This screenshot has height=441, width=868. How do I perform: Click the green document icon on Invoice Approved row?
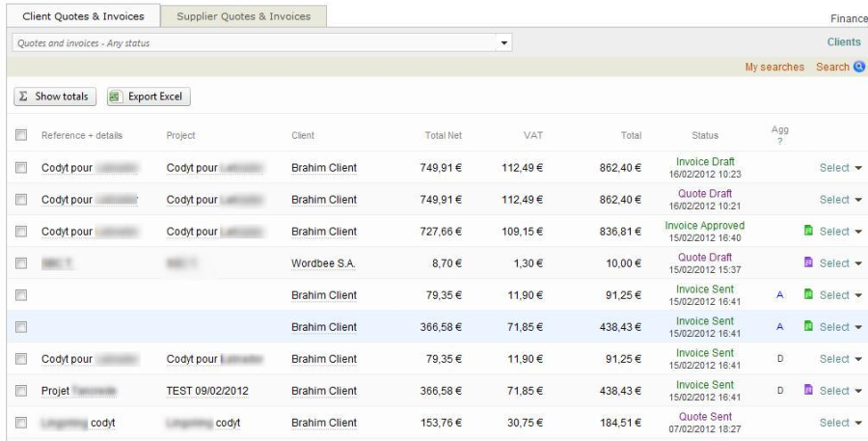tap(810, 232)
